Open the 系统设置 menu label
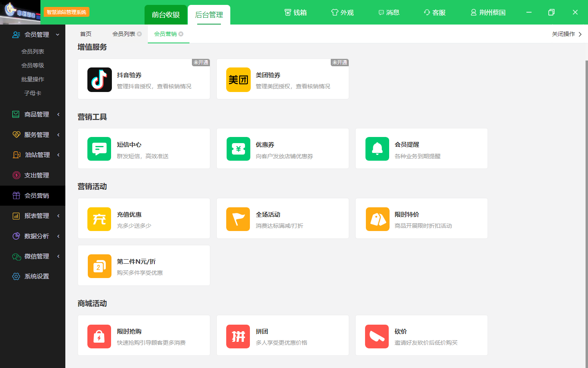Viewport: 588px width, 368px height. [x=37, y=276]
